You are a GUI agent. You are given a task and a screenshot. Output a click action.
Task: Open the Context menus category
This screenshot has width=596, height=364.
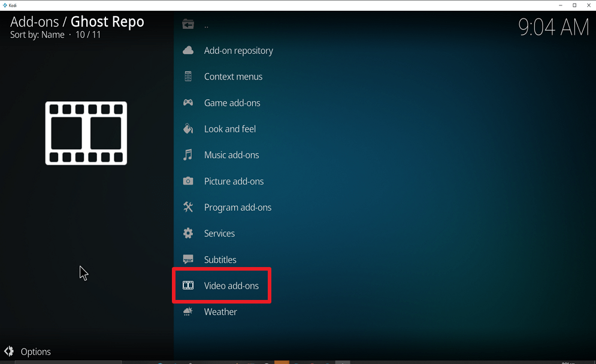[x=233, y=77]
